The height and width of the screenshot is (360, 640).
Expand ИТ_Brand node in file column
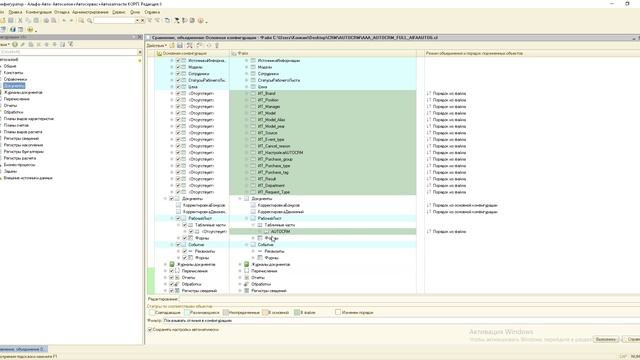247,93
